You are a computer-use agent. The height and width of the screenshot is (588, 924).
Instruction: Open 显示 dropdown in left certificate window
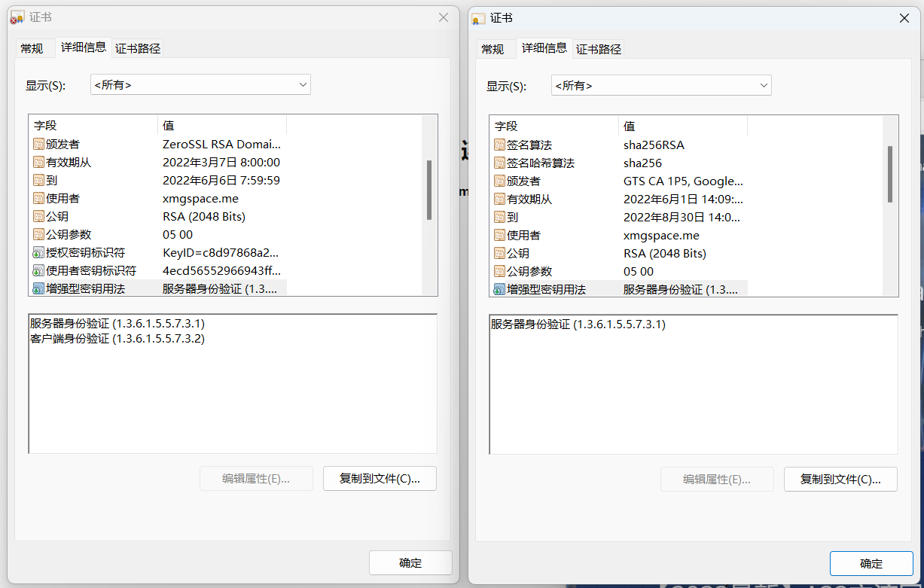pyautogui.click(x=200, y=84)
